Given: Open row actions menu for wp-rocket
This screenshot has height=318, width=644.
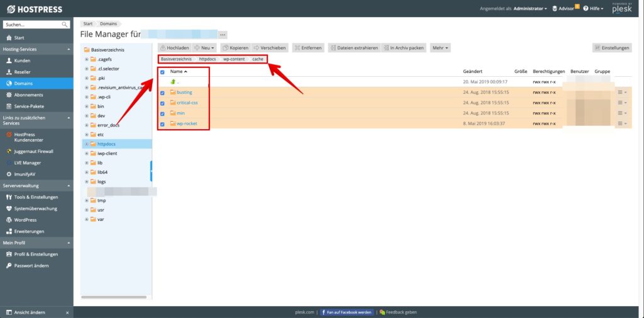Looking at the screenshot, I should tap(622, 123).
